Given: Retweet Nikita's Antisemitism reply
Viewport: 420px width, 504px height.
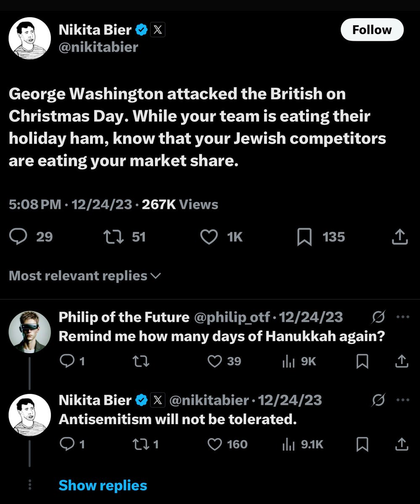Looking at the screenshot, I should click(x=141, y=444).
